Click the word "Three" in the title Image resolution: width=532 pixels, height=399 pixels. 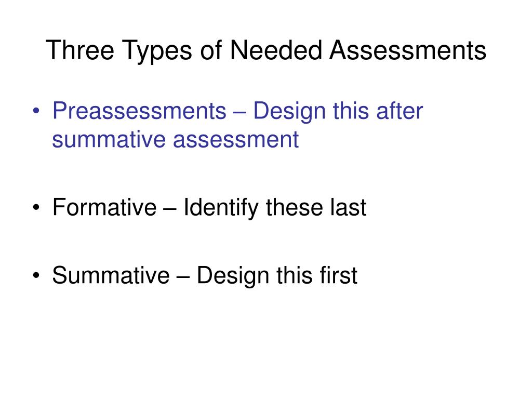pyautogui.click(x=80, y=50)
